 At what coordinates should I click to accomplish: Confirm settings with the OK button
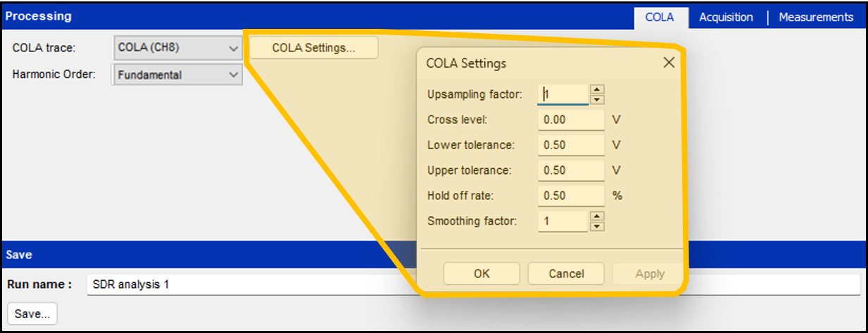point(482,274)
